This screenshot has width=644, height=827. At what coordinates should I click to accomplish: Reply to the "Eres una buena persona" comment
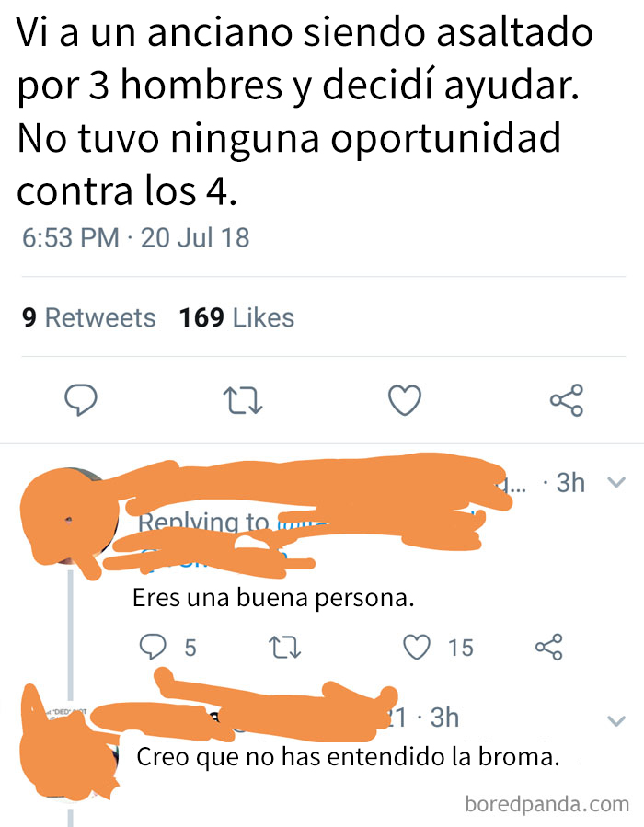(x=153, y=647)
